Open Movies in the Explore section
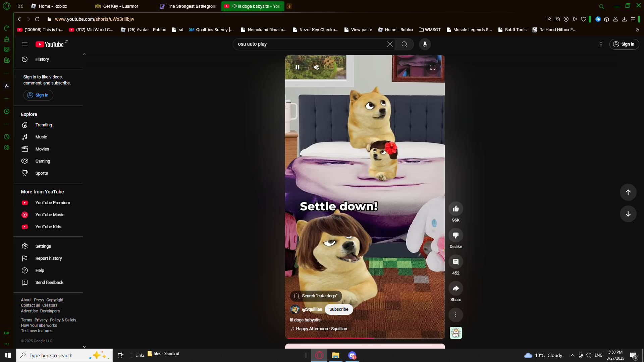Image resolution: width=644 pixels, height=362 pixels. (x=48, y=149)
